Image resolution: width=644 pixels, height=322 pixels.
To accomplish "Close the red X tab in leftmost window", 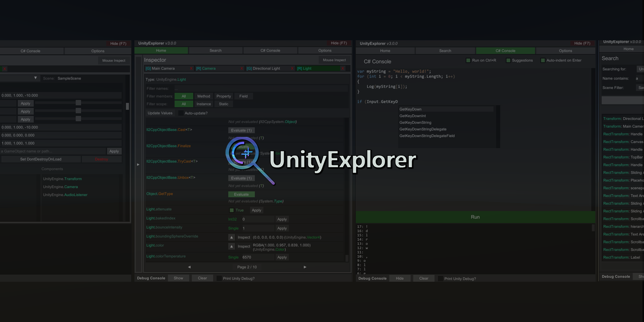I will (5, 68).
